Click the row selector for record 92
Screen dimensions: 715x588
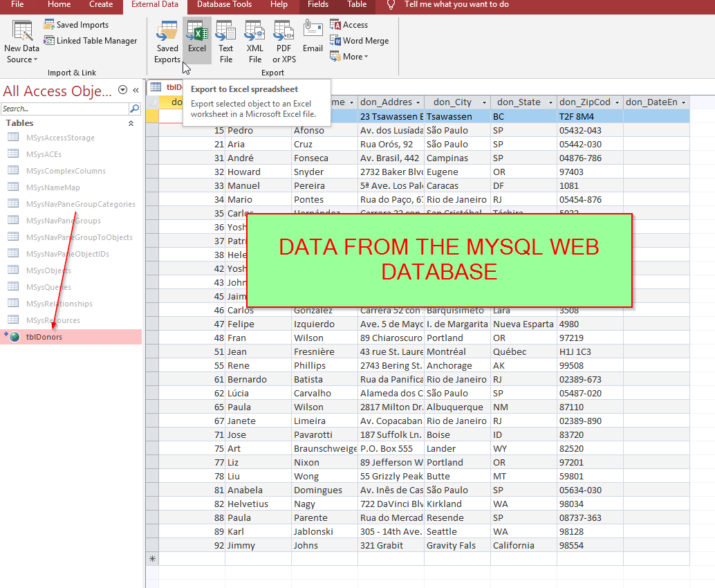(x=152, y=546)
